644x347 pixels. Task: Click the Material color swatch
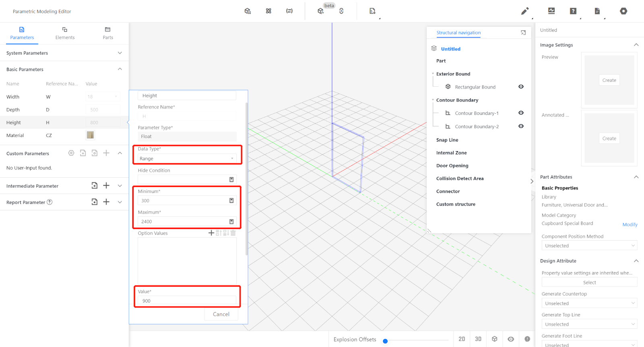(90, 135)
